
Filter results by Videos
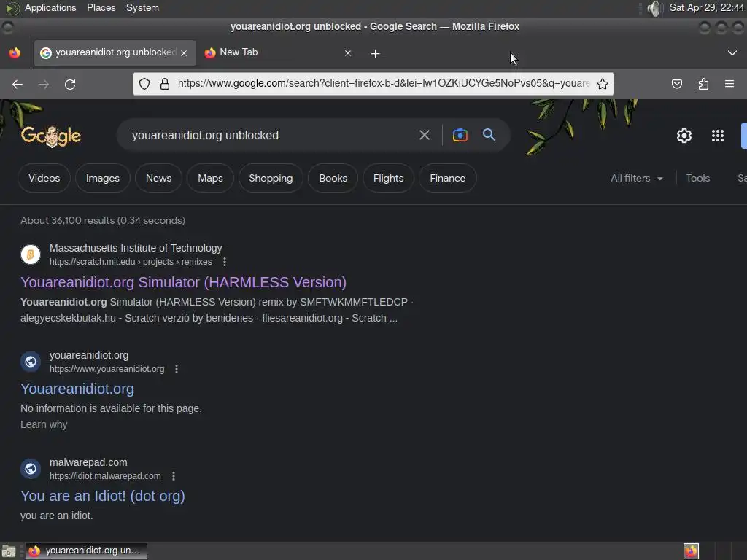44,178
